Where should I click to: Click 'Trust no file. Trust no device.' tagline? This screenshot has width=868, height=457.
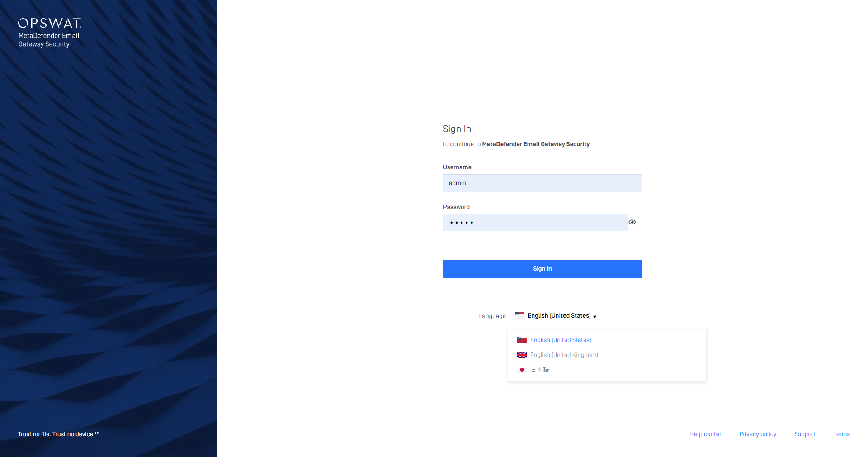point(59,434)
